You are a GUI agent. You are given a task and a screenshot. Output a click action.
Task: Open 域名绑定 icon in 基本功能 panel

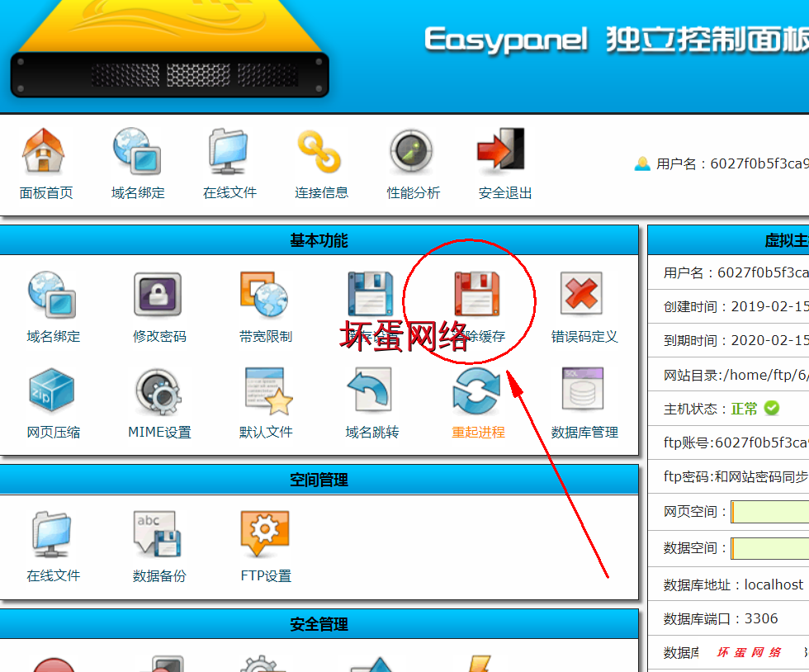click(52, 295)
